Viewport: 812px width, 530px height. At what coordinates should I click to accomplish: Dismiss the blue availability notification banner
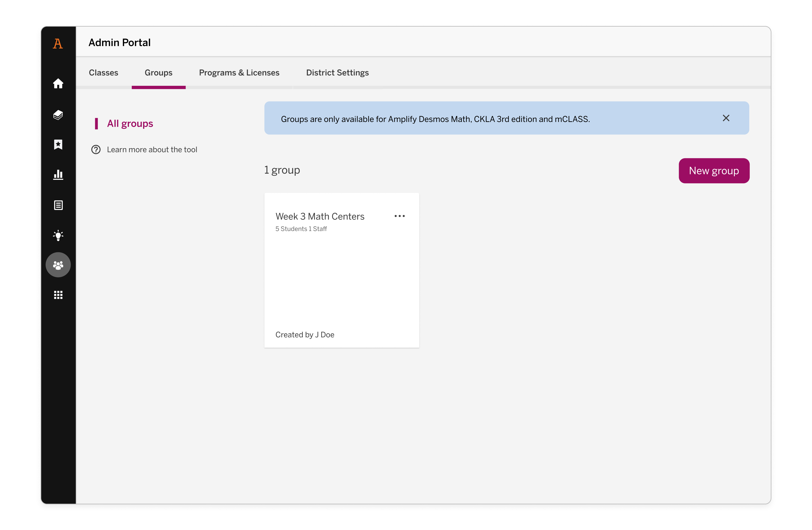tap(726, 118)
